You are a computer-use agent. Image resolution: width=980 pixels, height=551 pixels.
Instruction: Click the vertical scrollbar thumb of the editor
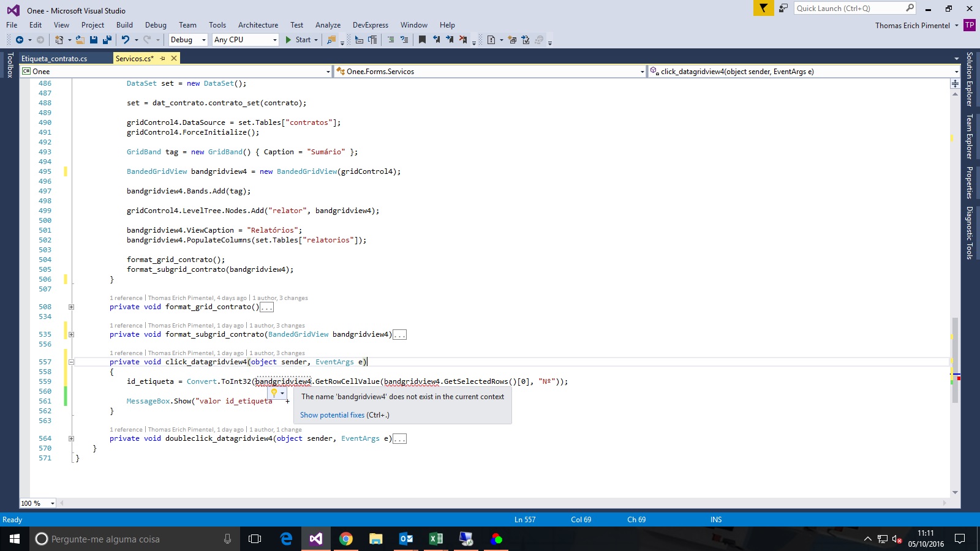(955, 360)
